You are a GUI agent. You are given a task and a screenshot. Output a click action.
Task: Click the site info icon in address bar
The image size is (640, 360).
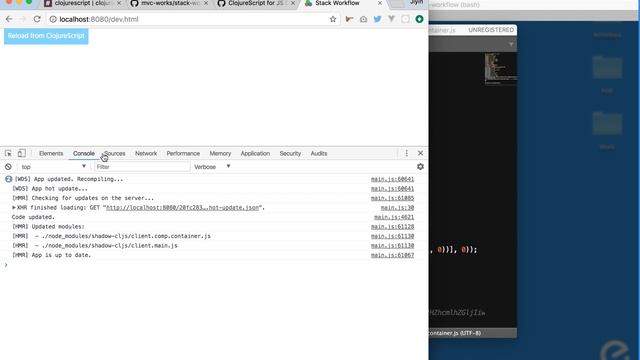click(x=53, y=19)
